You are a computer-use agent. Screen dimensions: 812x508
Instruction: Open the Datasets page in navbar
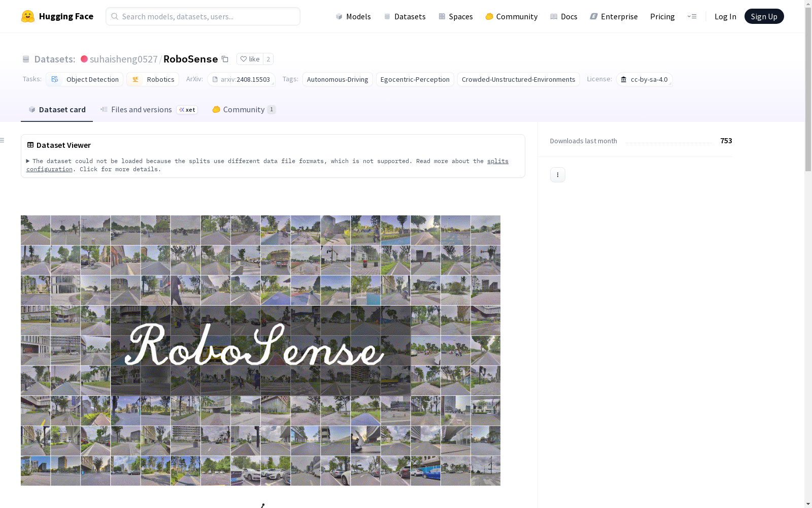point(404,16)
